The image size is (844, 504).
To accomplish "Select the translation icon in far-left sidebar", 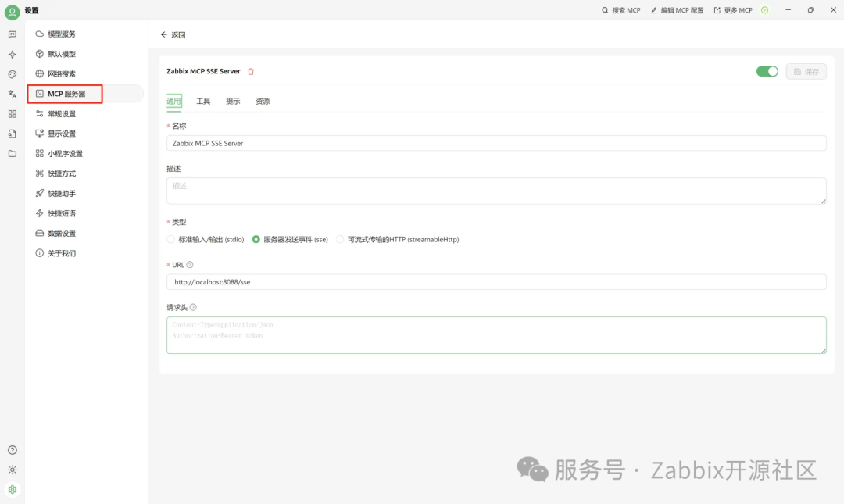I will pos(11,94).
